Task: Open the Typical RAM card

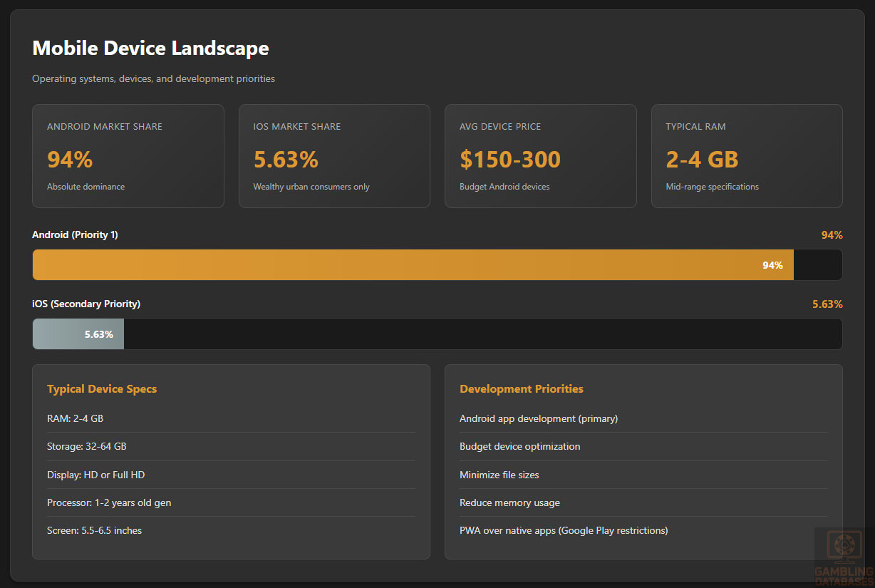Action: point(746,156)
